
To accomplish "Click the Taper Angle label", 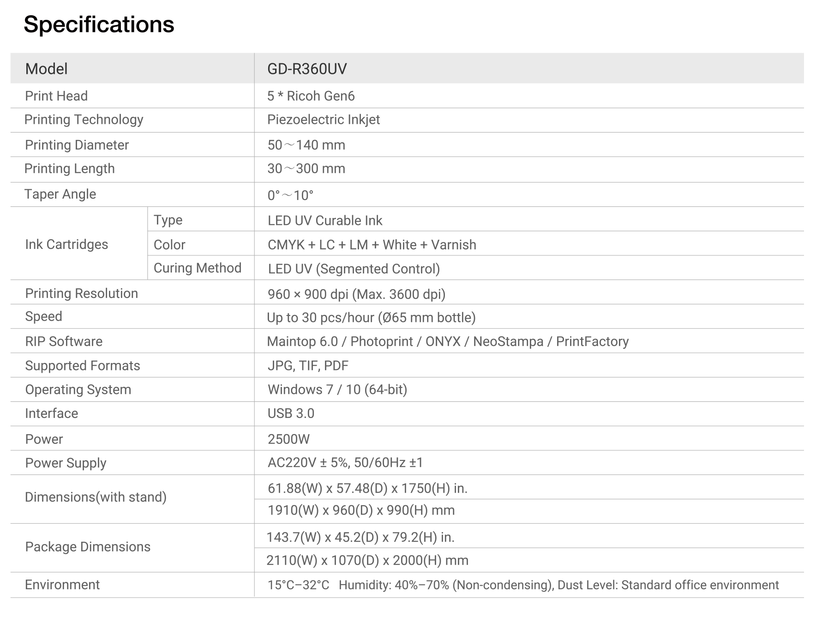I will (60, 194).
